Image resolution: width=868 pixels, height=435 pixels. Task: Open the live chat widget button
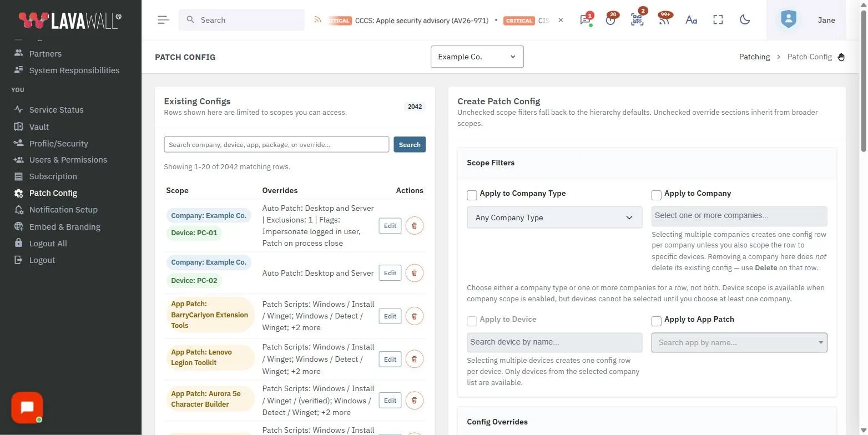point(27,408)
